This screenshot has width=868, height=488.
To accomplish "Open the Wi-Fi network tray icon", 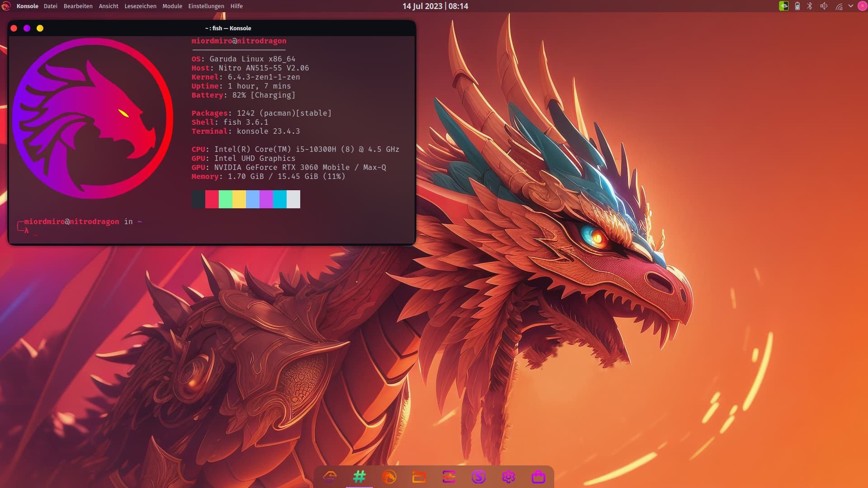I will coord(839,6).
